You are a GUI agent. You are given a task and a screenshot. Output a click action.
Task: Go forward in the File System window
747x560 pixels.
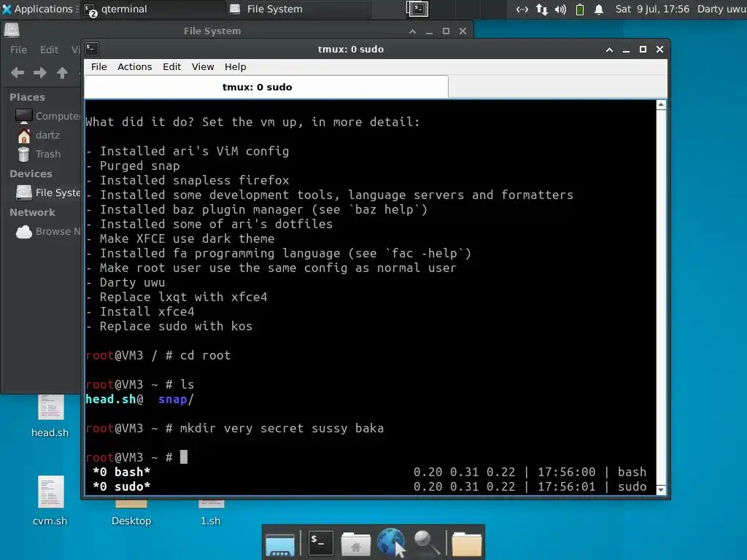pyautogui.click(x=40, y=73)
